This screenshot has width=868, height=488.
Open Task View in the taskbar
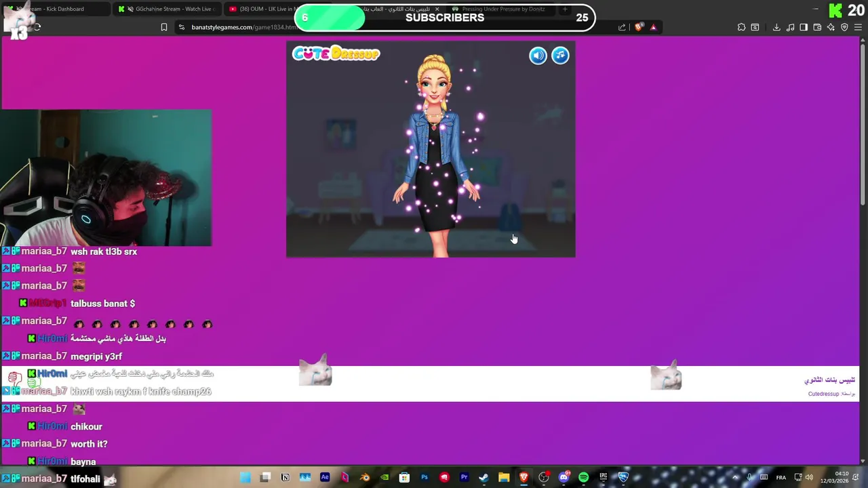[x=265, y=477]
